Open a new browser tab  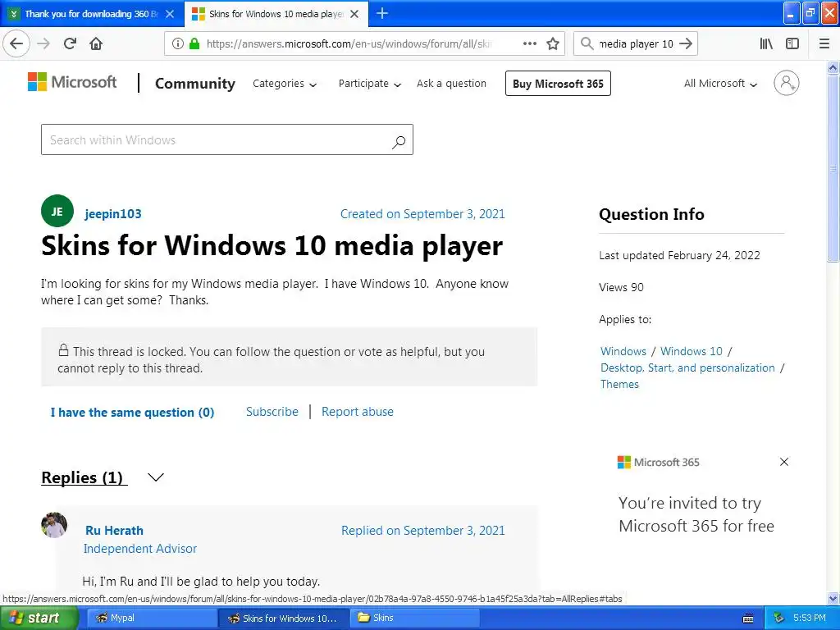(x=382, y=13)
